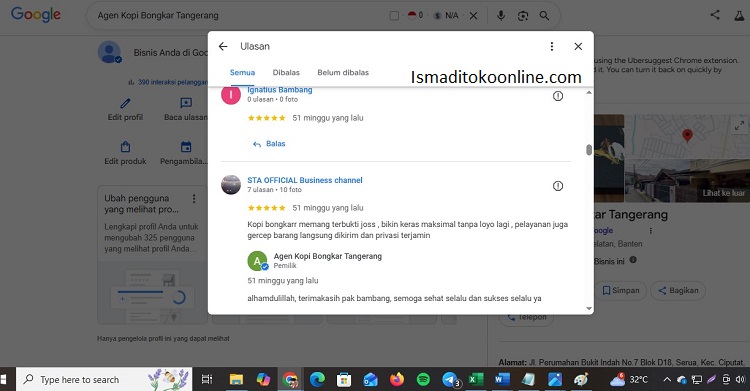Screen dimensions: 750x391
Task: Open the Labs flask icon
Action: coord(739,15)
